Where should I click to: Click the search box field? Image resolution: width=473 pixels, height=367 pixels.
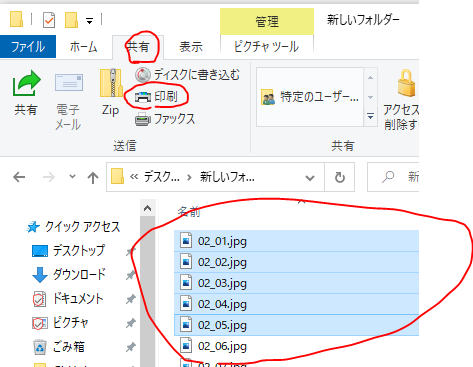[x=393, y=177]
